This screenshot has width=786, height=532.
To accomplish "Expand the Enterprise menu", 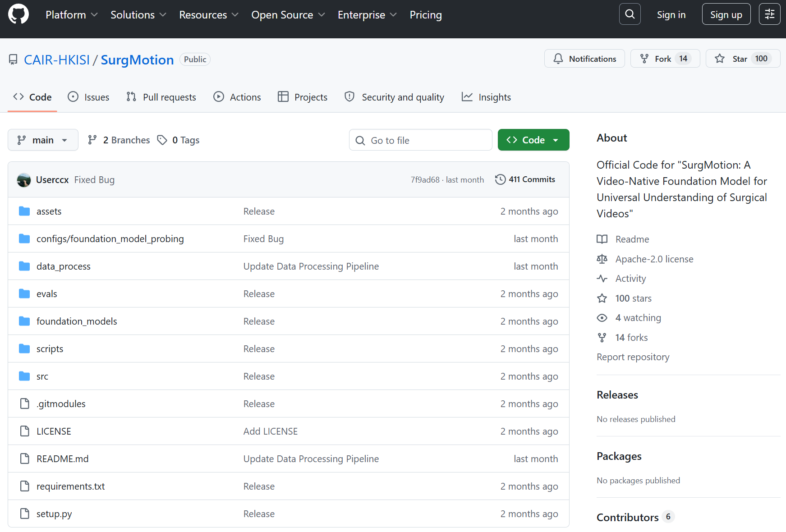I will click(x=368, y=15).
